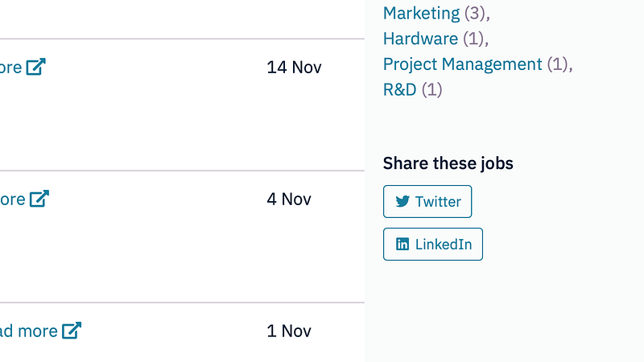Share jobs via the LinkedIn button label
644x362 pixels.
pyautogui.click(x=444, y=245)
